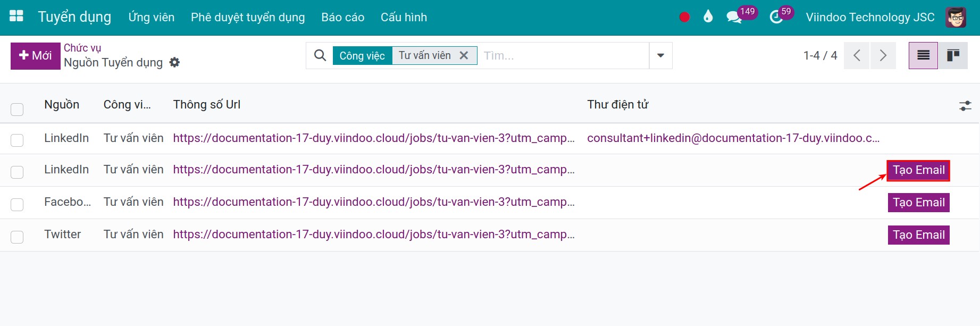Switch to kanban view
The height and width of the screenshot is (326, 980).
[953, 55]
